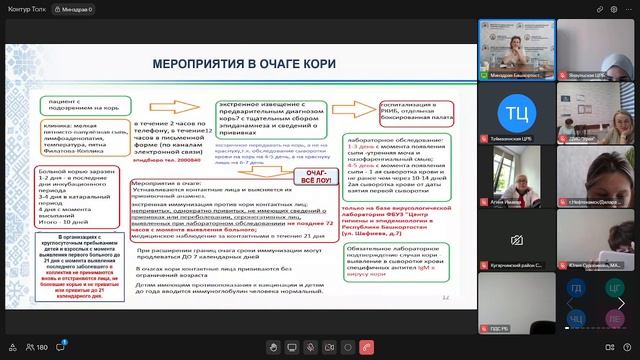Change the layout view at bottom right

(610, 347)
